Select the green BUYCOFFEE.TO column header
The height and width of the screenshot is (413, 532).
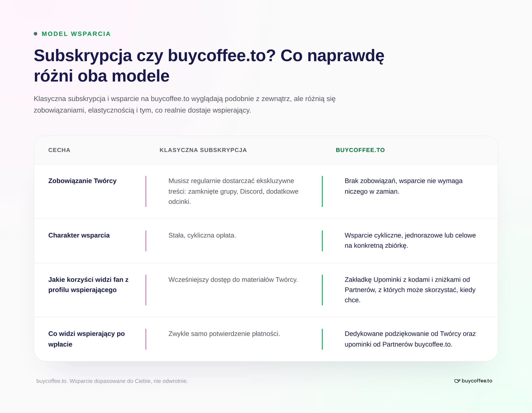[360, 150]
